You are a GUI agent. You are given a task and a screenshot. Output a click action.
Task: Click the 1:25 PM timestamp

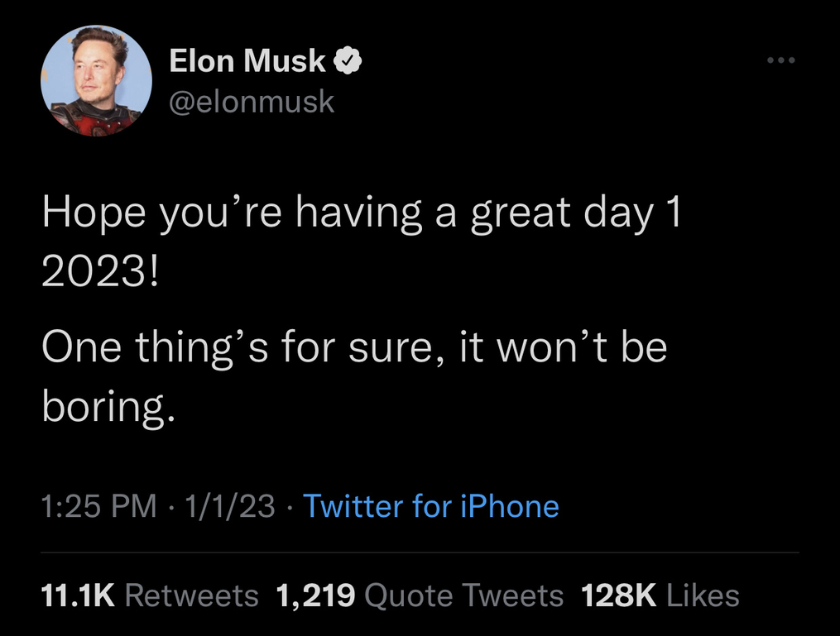[98, 506]
